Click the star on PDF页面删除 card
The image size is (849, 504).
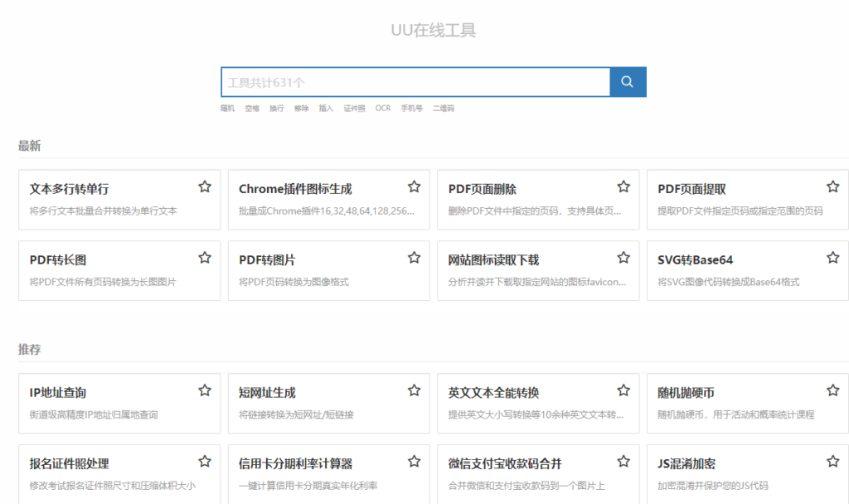pyautogui.click(x=623, y=187)
